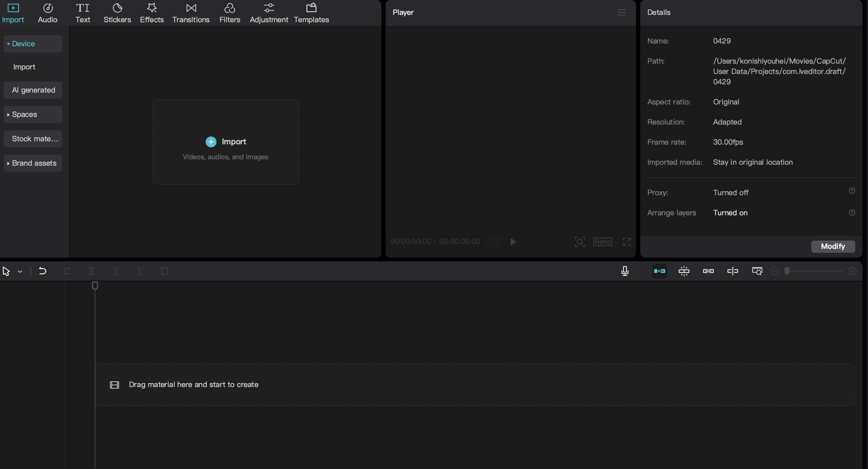Switch to the Filters tab
This screenshot has width=868, height=469.
point(229,13)
